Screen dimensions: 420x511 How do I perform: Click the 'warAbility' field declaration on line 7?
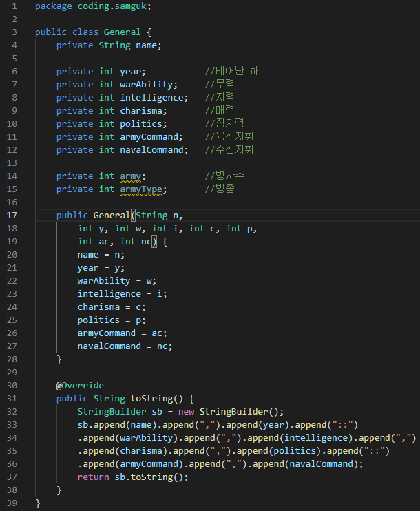tap(146, 85)
